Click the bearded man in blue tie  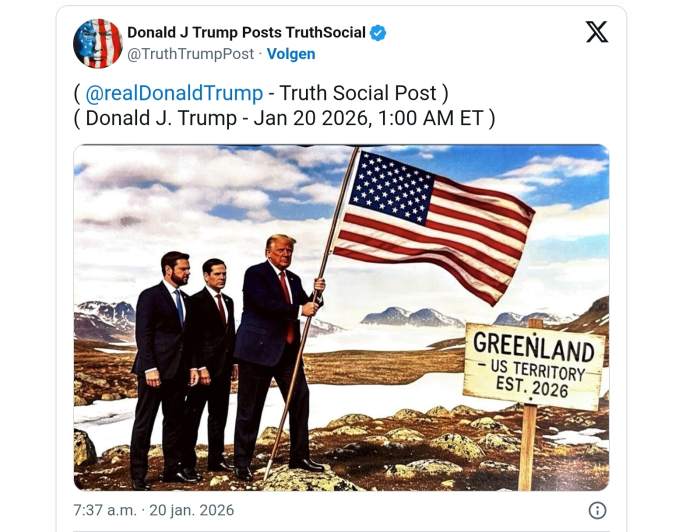pyautogui.click(x=163, y=368)
